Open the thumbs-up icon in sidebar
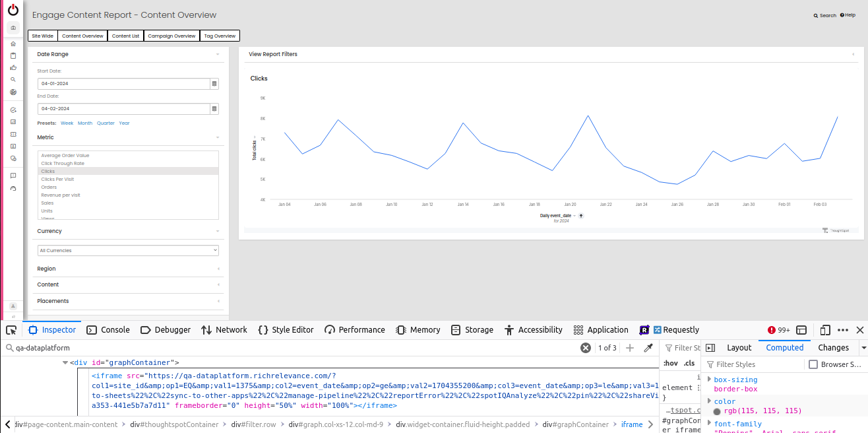This screenshot has width=868, height=433. point(13,67)
